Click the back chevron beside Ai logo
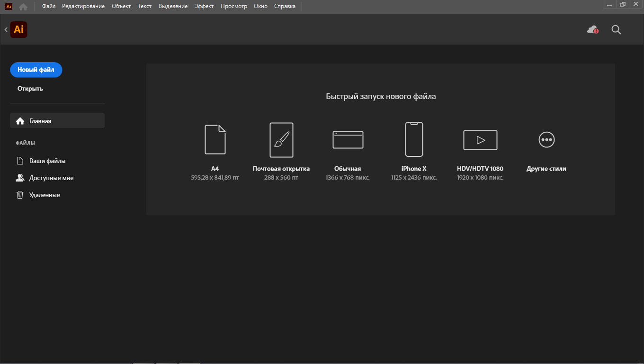 tap(6, 30)
